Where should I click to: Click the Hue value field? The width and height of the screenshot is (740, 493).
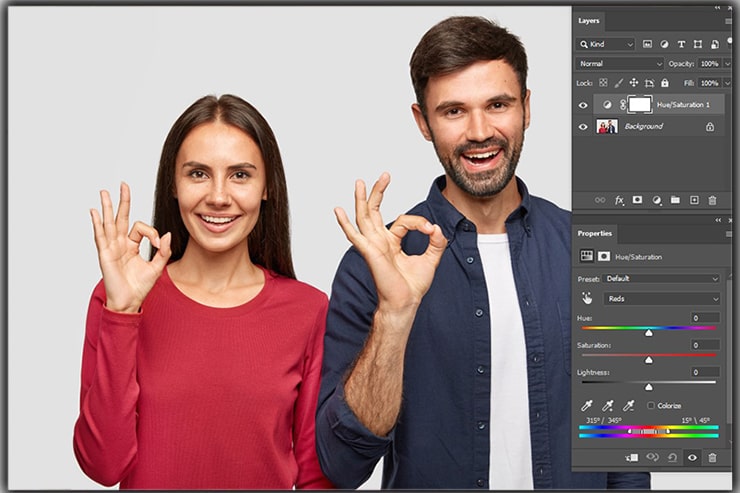(x=706, y=318)
